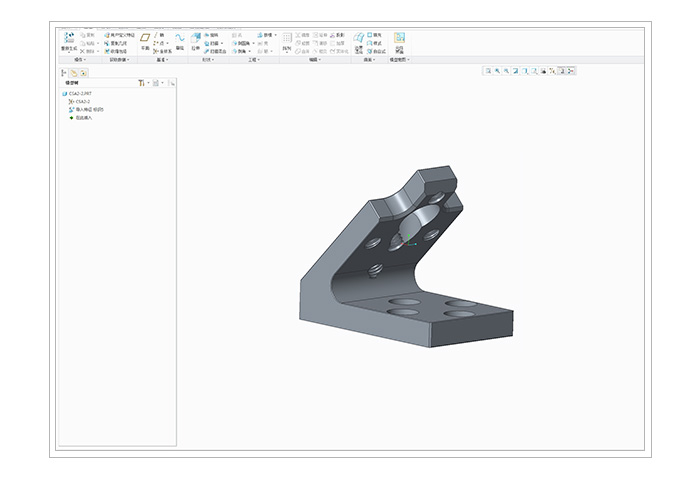The width and height of the screenshot is (700, 478).
Task: Expand the Datum group dropdown in ribbon
Action: tap(160, 60)
